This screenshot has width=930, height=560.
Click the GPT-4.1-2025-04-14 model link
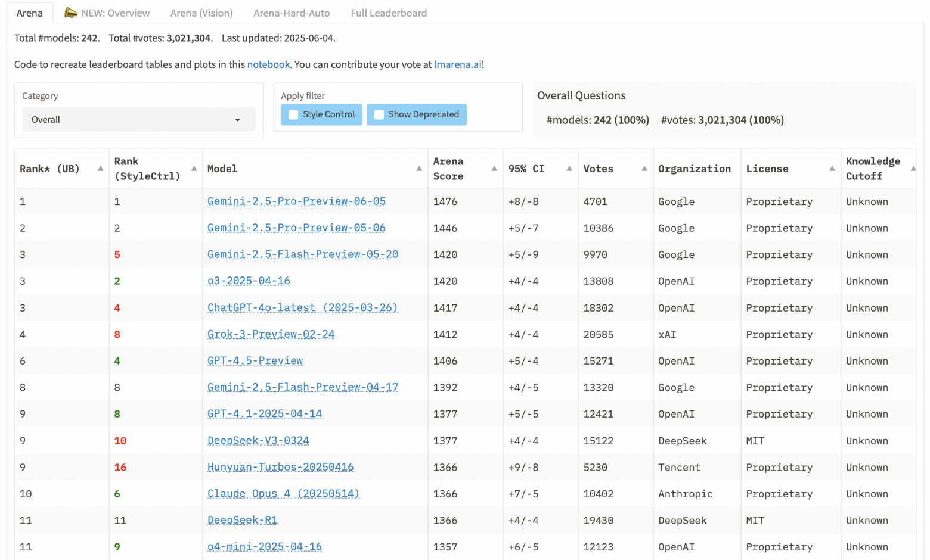click(265, 413)
